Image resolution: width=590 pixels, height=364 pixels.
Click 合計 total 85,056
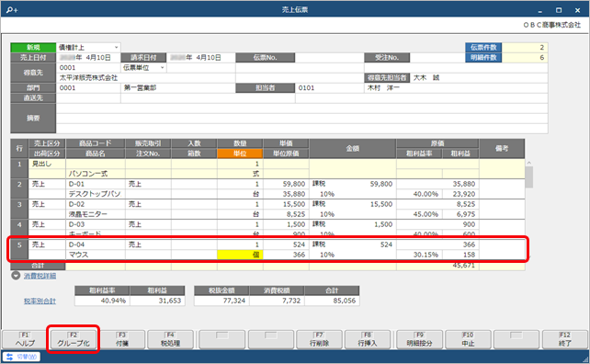(x=332, y=301)
